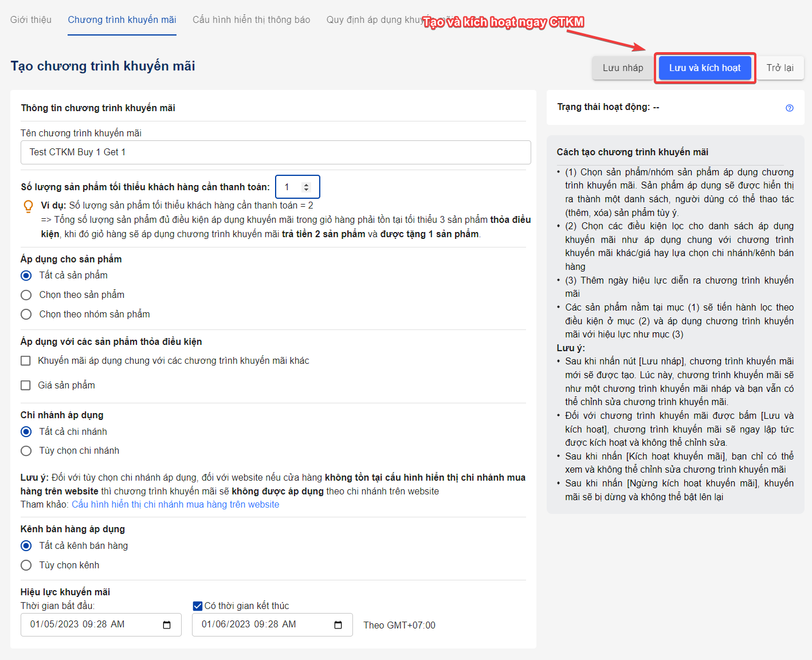Open the branch display configuration link
This screenshot has width=812, height=660.
pyautogui.click(x=175, y=505)
